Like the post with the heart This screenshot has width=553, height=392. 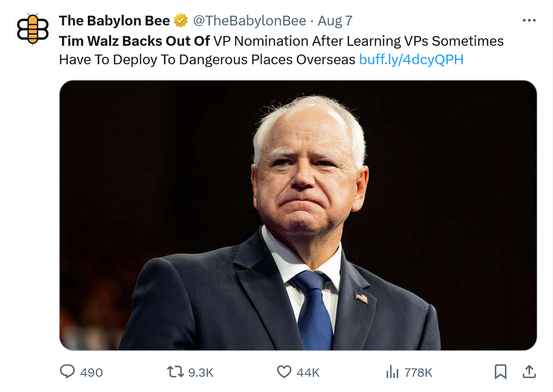pyautogui.click(x=284, y=372)
